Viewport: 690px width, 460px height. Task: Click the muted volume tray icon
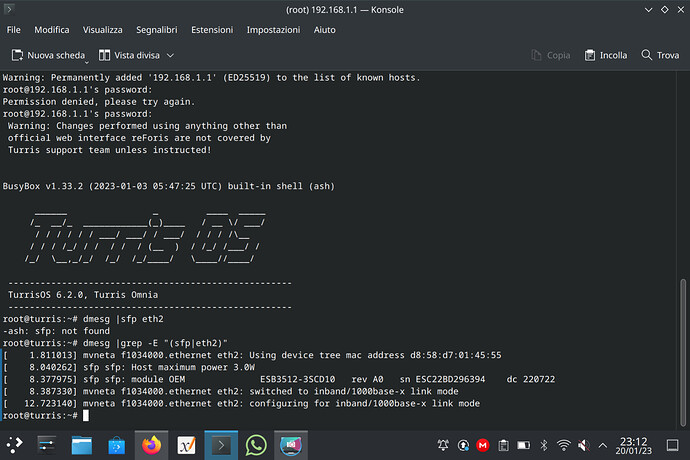[584, 445]
